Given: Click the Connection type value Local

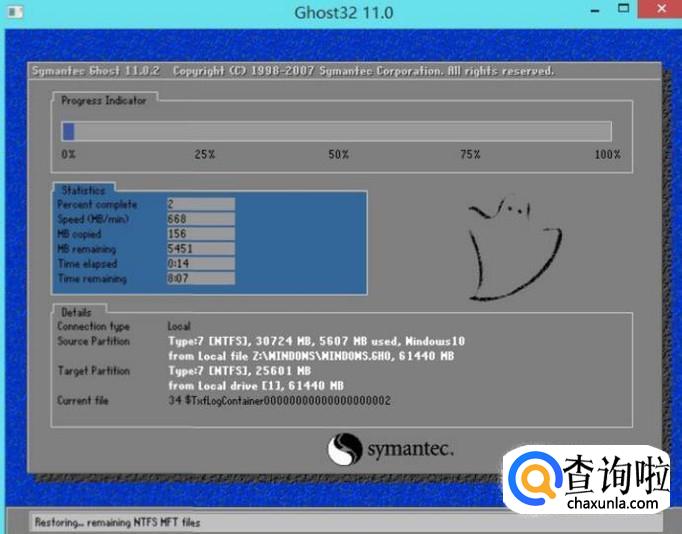Looking at the screenshot, I should [x=179, y=326].
